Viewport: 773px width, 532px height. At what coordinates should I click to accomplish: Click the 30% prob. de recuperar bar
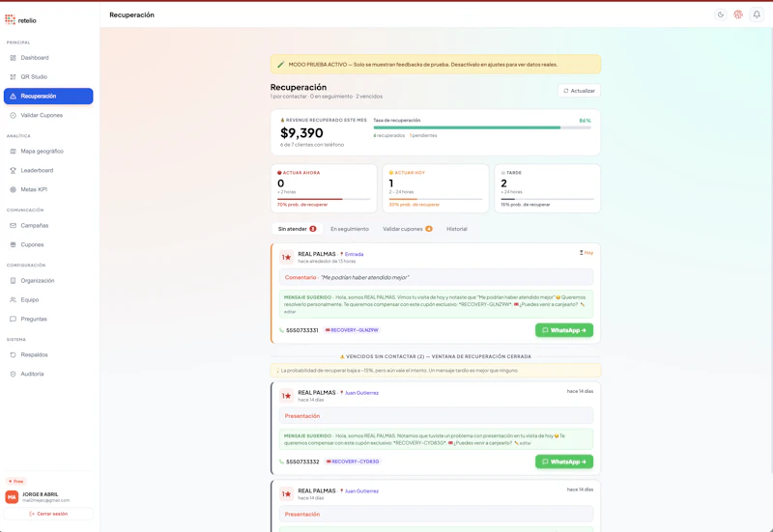pos(436,199)
